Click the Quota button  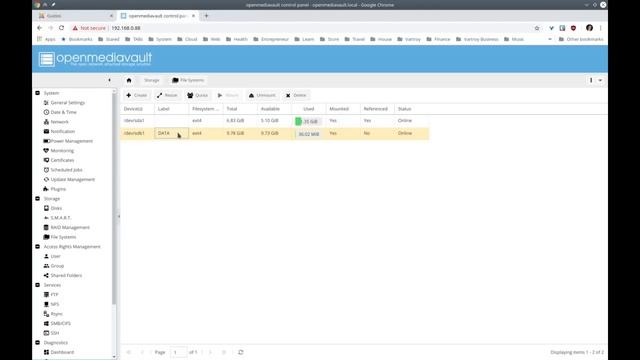click(x=198, y=96)
